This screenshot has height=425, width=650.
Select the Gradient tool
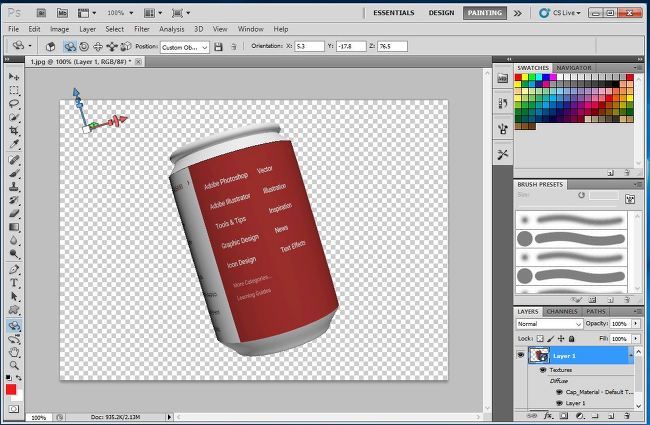tap(14, 227)
